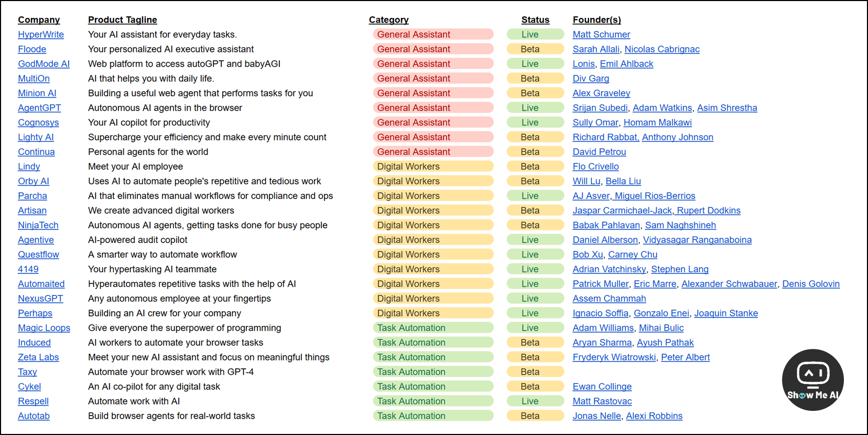This screenshot has width=868, height=435.
Task: Click the Matt Schumer founder link
Action: coord(601,35)
